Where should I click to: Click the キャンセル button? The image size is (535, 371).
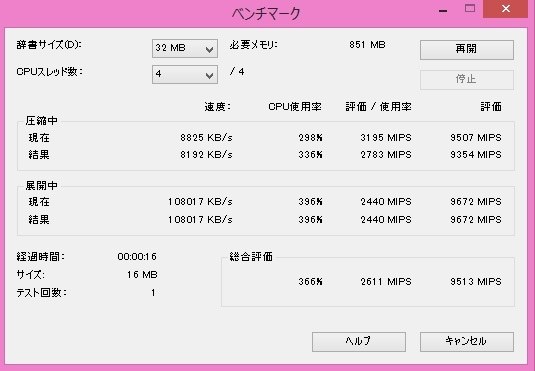point(466,341)
